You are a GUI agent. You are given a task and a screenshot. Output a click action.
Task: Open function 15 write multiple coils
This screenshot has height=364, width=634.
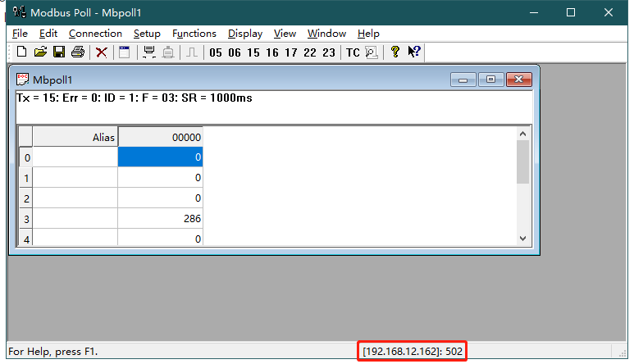pos(253,52)
